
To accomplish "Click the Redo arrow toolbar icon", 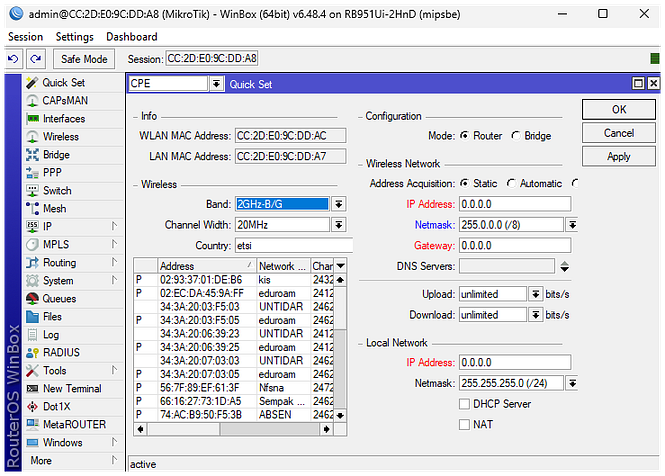I will (x=36, y=59).
